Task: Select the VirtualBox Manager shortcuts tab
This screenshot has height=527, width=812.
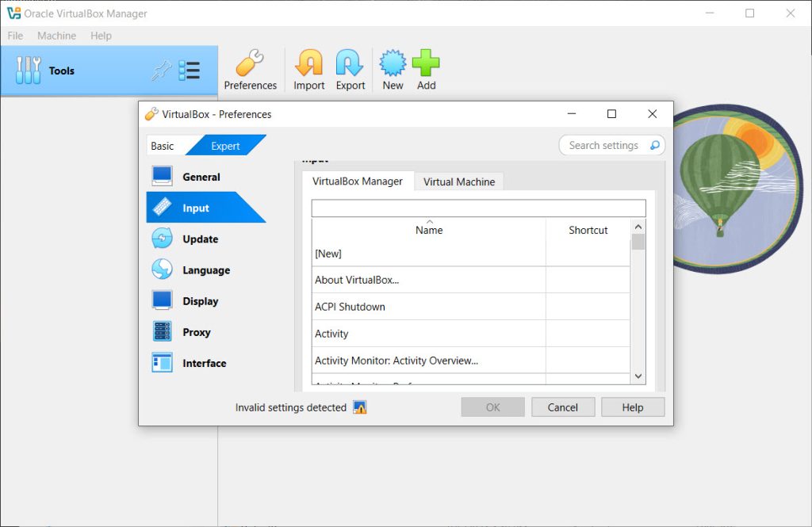Action: pyautogui.click(x=358, y=181)
